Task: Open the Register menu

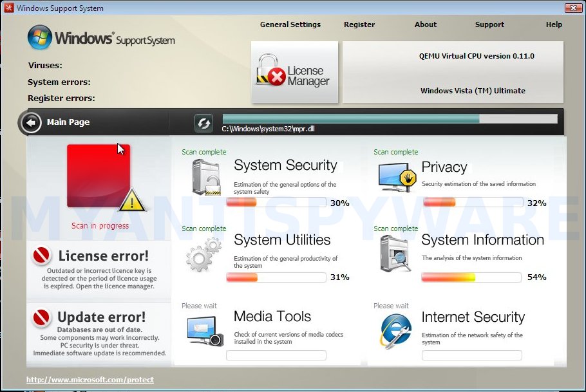Action: point(359,24)
